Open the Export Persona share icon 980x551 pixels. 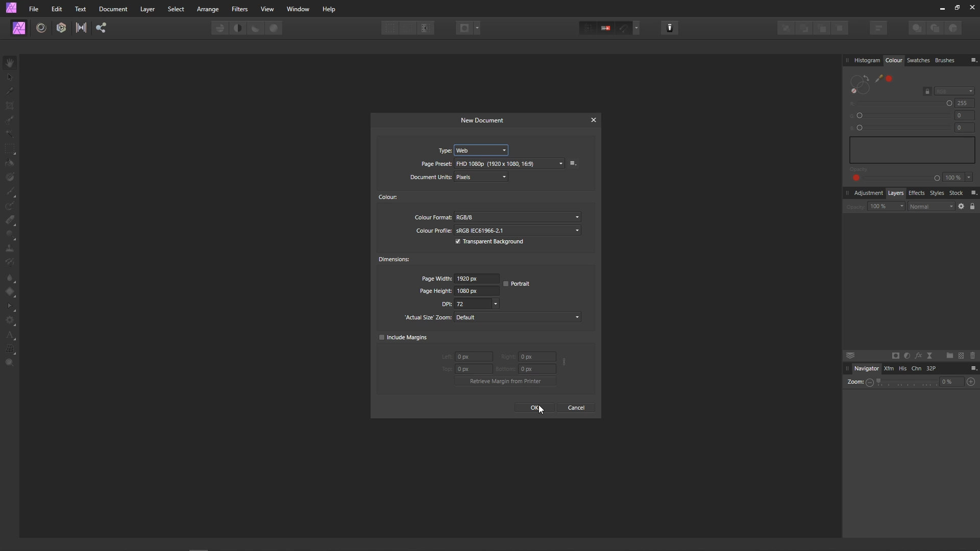(x=101, y=28)
